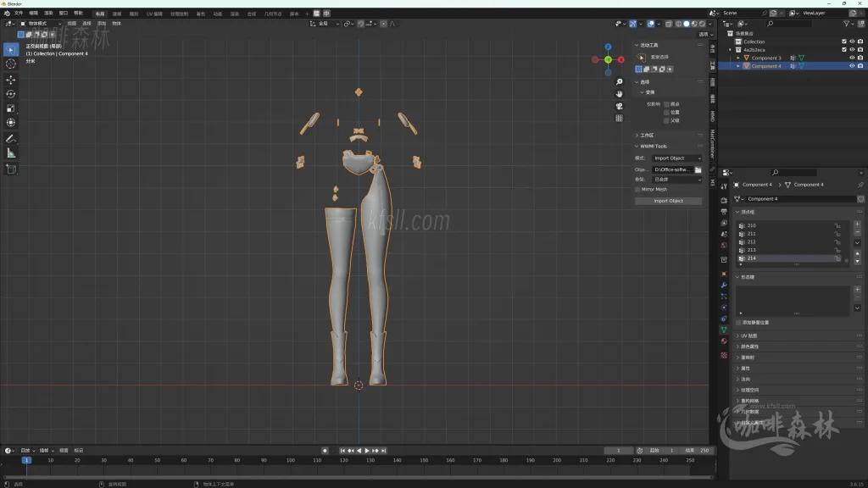Screen dimensions: 868x488
Task: Uncheck the 4a2b2eca collection checkbox
Action: (x=844, y=50)
